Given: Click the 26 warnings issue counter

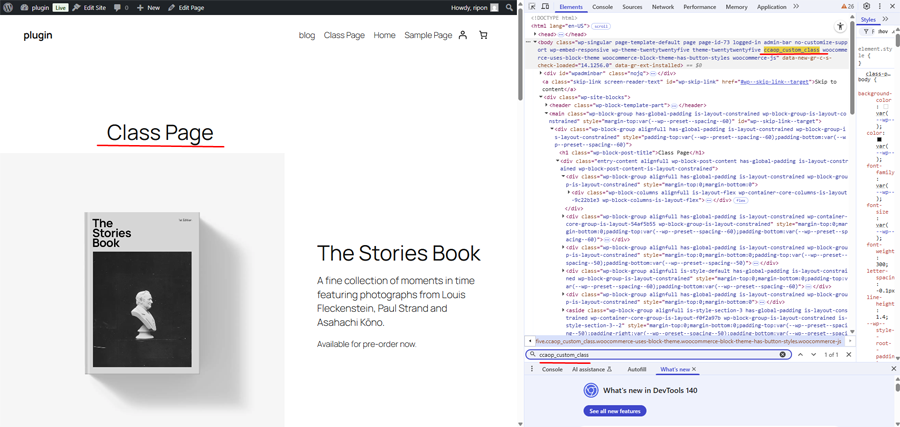Looking at the screenshot, I should pos(848,6).
